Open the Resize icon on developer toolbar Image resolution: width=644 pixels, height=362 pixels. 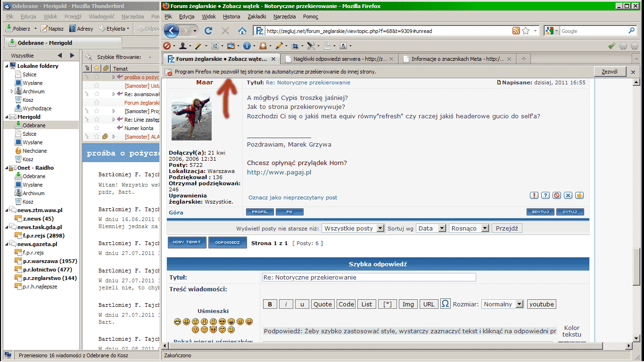tap(295, 46)
